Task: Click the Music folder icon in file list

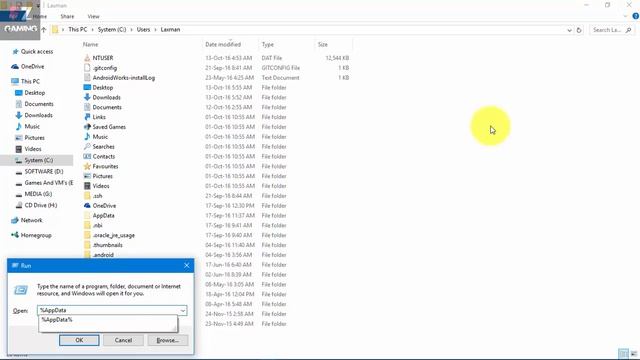Action: 87,137
